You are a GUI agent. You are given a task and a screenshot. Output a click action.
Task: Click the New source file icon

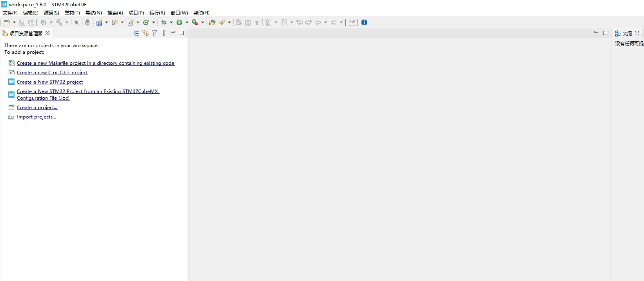click(x=131, y=23)
